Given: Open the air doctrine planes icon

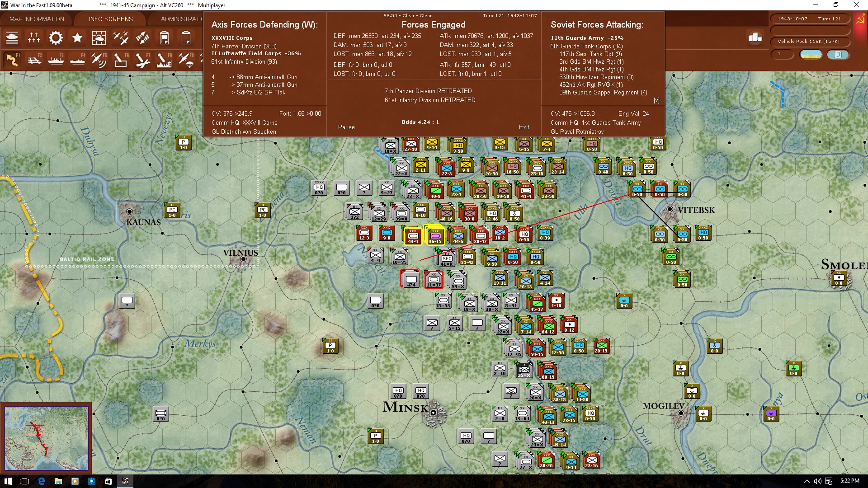Looking at the screenshot, I should (121, 38).
